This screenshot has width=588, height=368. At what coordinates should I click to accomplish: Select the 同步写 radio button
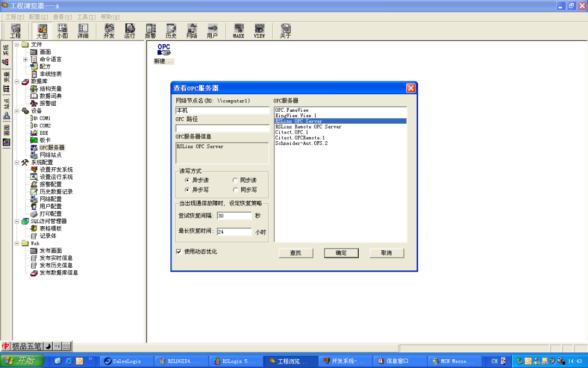(235, 190)
